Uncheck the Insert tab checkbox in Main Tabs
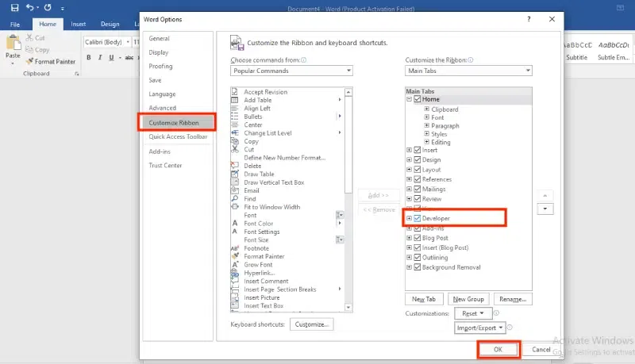 418,150
